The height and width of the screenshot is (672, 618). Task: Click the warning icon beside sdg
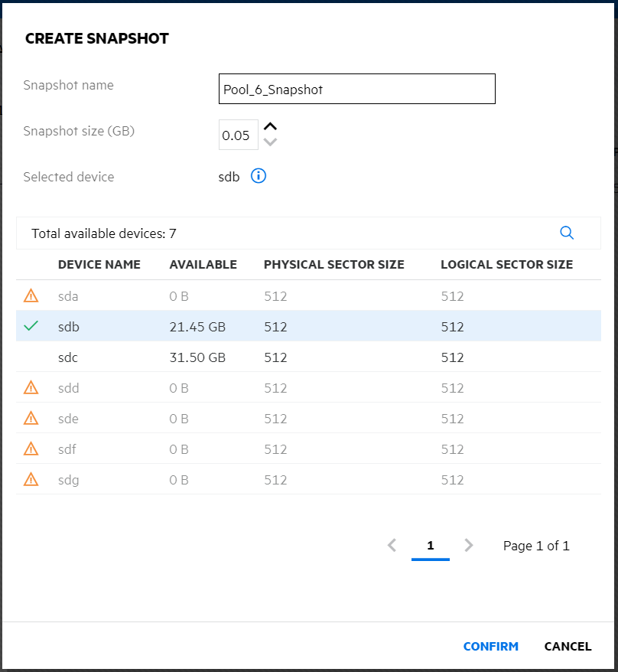pos(31,479)
